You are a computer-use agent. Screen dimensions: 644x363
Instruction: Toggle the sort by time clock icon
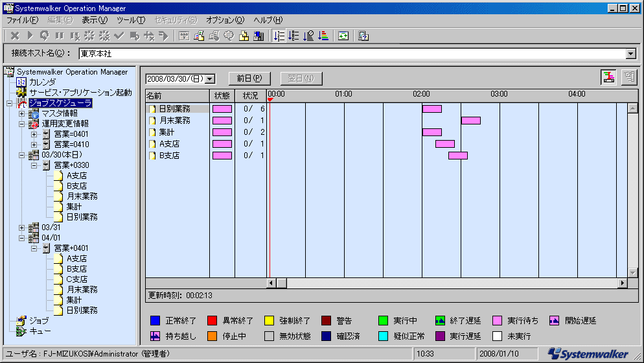click(x=309, y=36)
